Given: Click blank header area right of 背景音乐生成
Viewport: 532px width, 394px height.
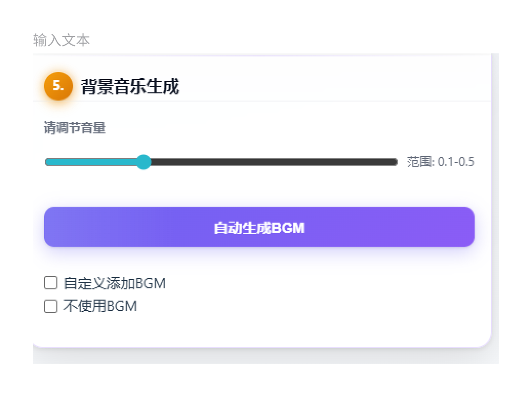Looking at the screenshot, I should 333,87.
